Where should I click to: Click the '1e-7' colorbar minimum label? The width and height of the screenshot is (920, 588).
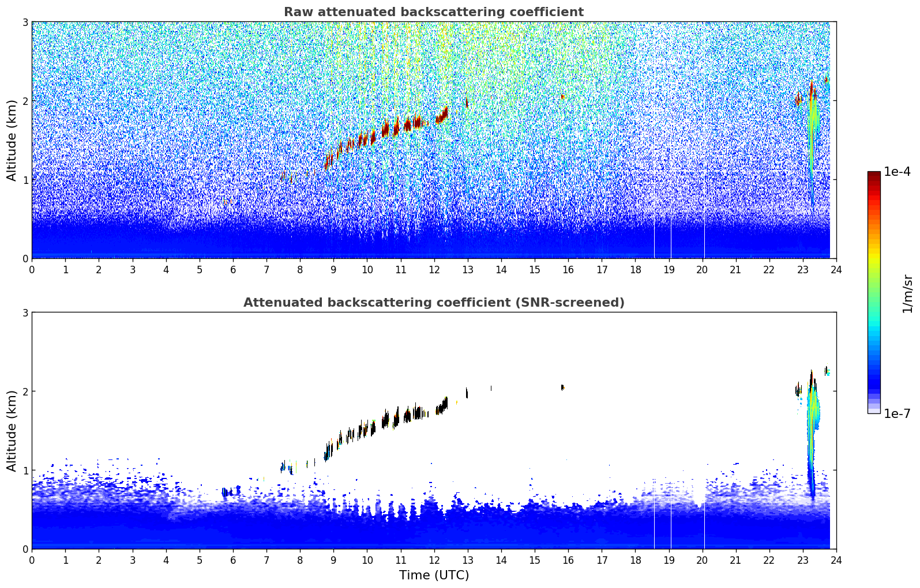click(897, 413)
